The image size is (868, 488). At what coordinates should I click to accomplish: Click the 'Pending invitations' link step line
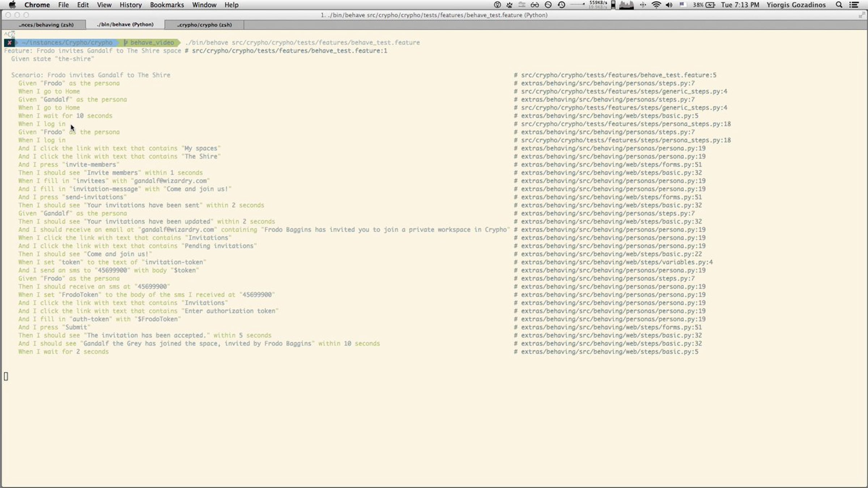click(x=137, y=246)
